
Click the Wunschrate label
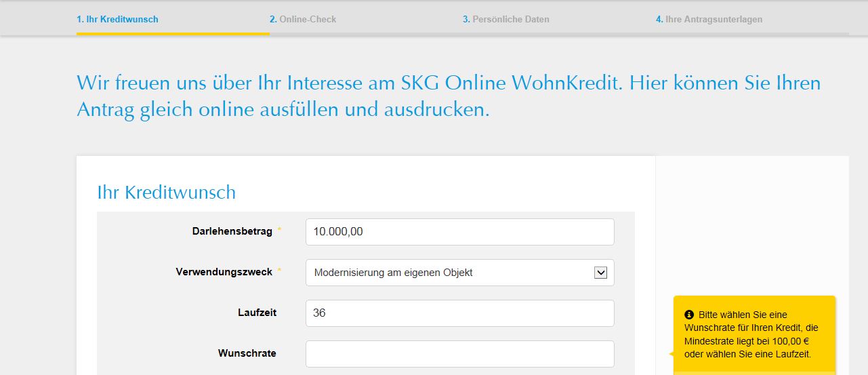click(247, 353)
